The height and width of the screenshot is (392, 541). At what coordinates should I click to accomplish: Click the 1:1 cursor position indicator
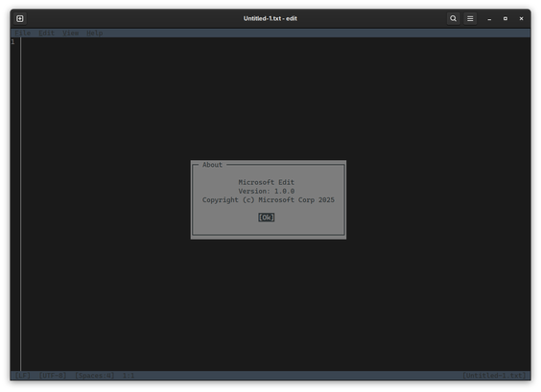129,376
